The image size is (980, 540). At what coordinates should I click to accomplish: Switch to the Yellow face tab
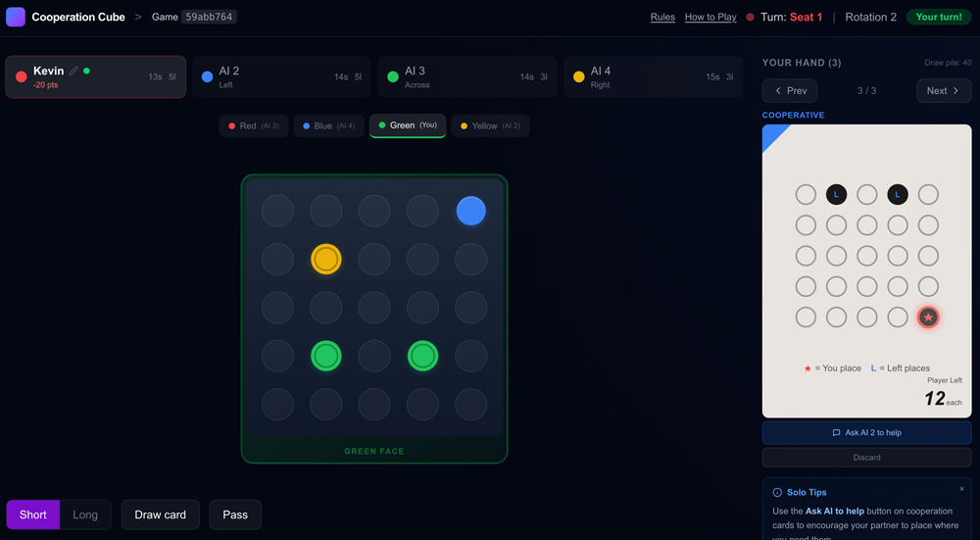click(490, 125)
